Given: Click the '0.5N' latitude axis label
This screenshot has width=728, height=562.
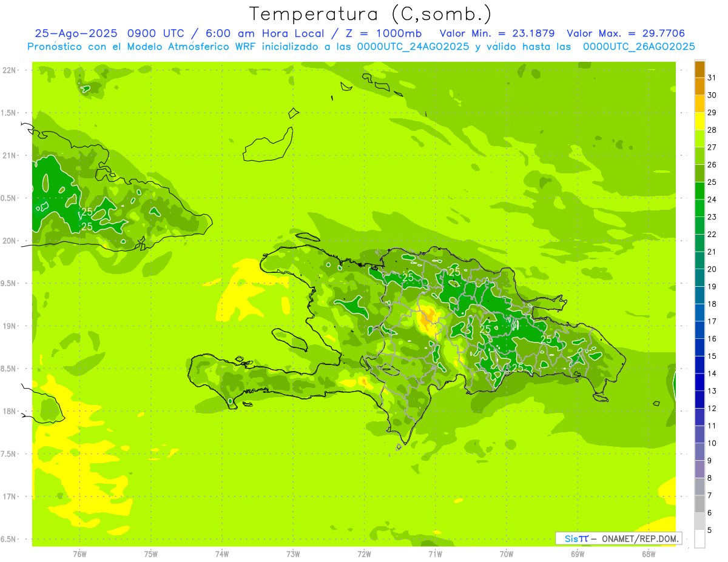Looking at the screenshot, I should tap(8, 198).
